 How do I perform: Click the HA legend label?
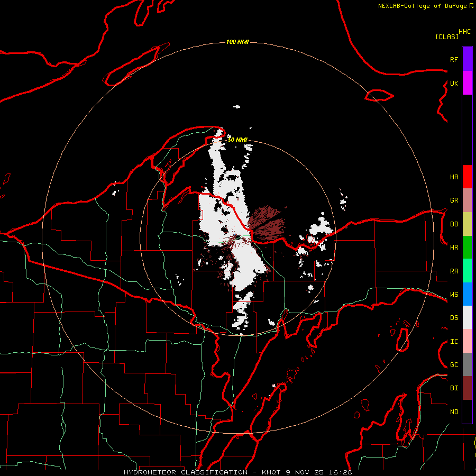[454, 177]
